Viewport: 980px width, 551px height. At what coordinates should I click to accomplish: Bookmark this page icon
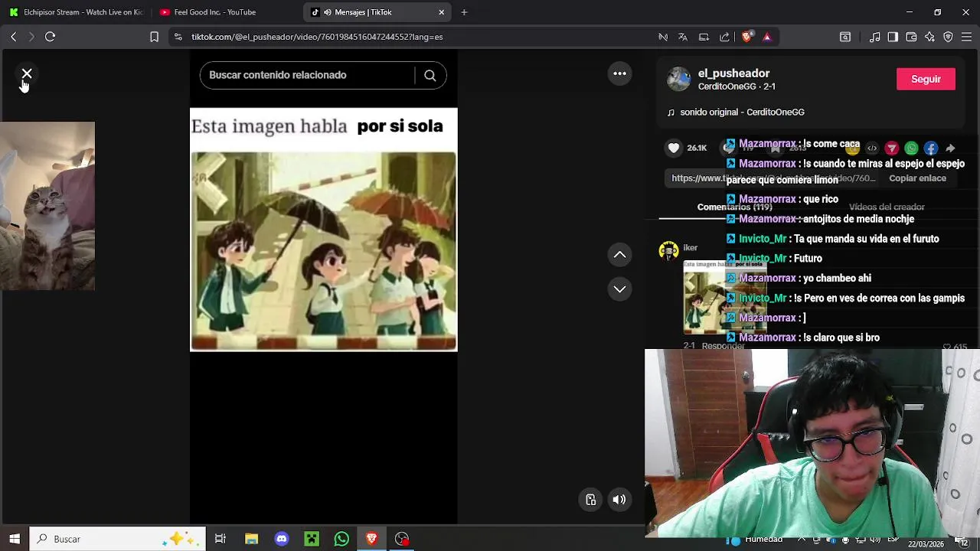pyautogui.click(x=154, y=37)
